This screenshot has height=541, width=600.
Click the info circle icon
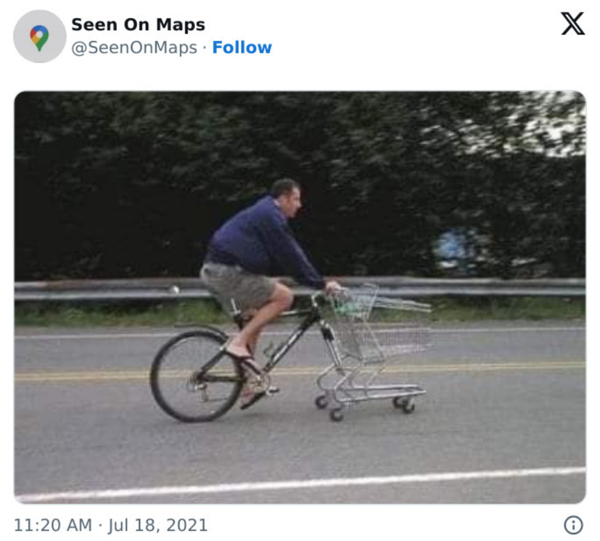[573, 525]
